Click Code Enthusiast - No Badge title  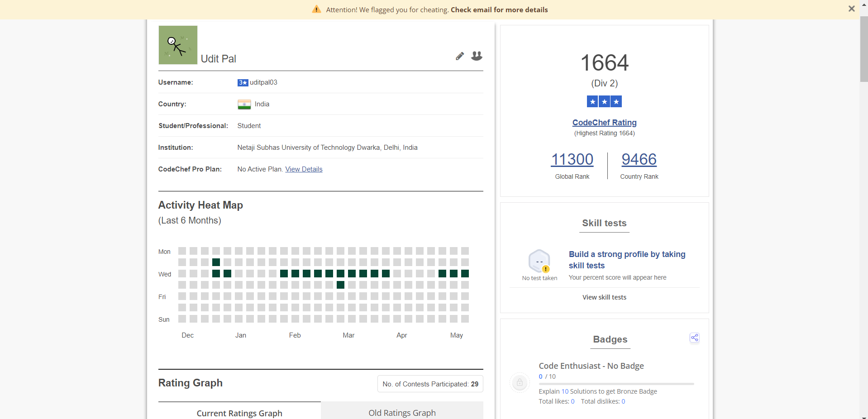[x=591, y=366]
